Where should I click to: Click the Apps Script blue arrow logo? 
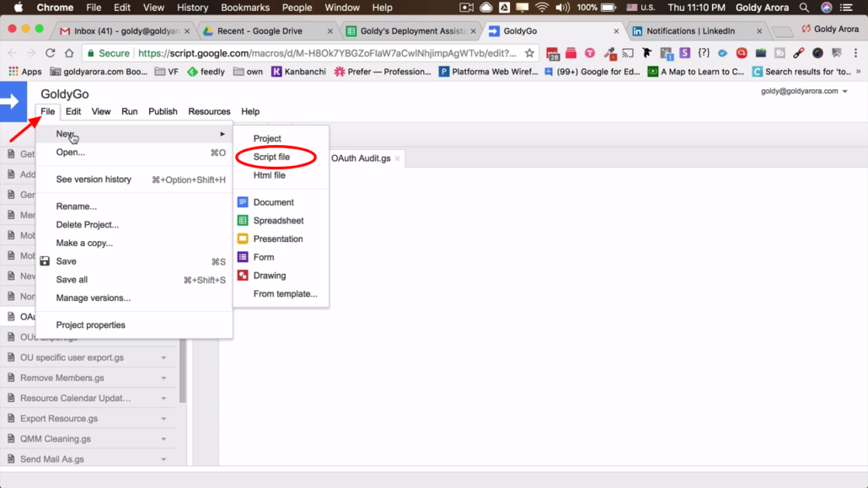click(x=13, y=101)
